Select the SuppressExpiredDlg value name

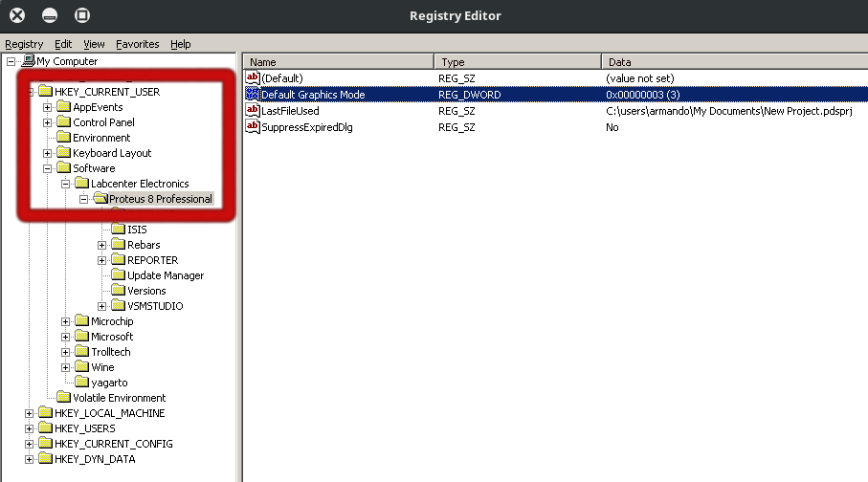click(306, 127)
